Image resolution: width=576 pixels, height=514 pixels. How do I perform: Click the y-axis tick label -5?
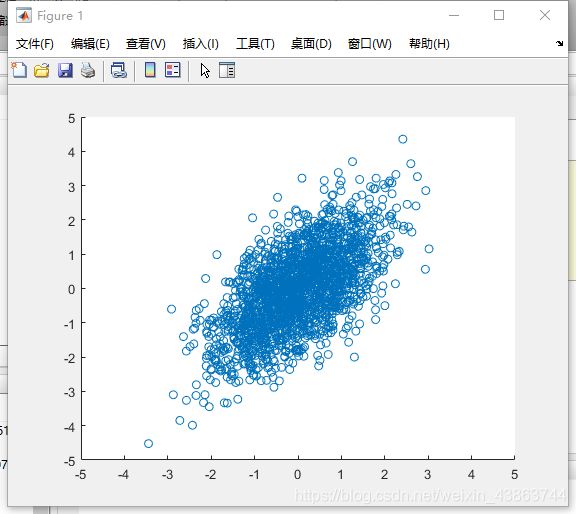click(x=69, y=461)
